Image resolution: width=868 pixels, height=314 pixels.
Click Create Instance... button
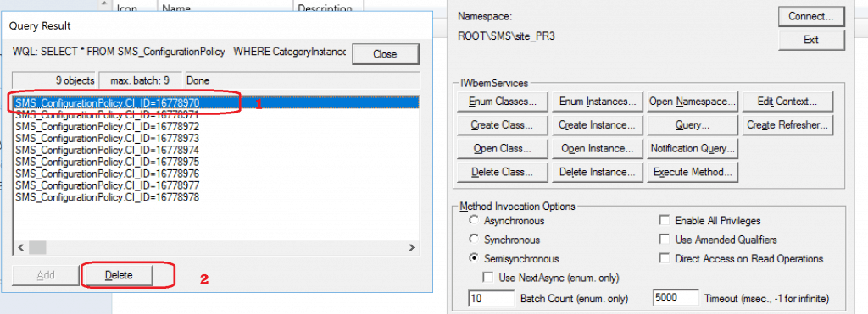coord(598,125)
